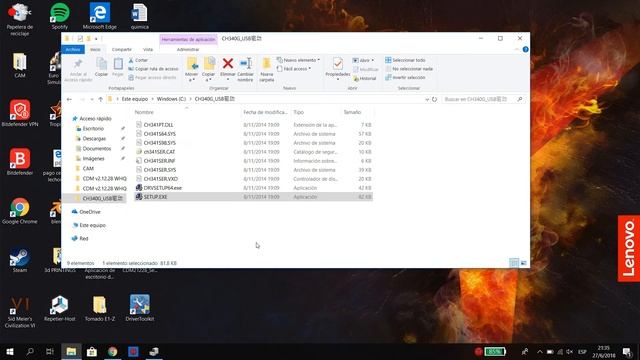Sort by Tamaño column header
Viewport: 640px width, 360px height.
(x=352, y=112)
